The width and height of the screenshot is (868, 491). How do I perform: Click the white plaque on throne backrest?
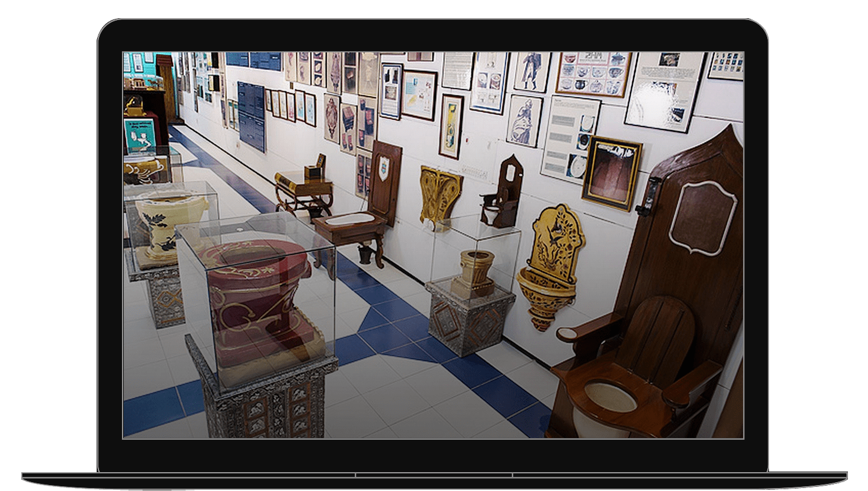[x=702, y=217]
